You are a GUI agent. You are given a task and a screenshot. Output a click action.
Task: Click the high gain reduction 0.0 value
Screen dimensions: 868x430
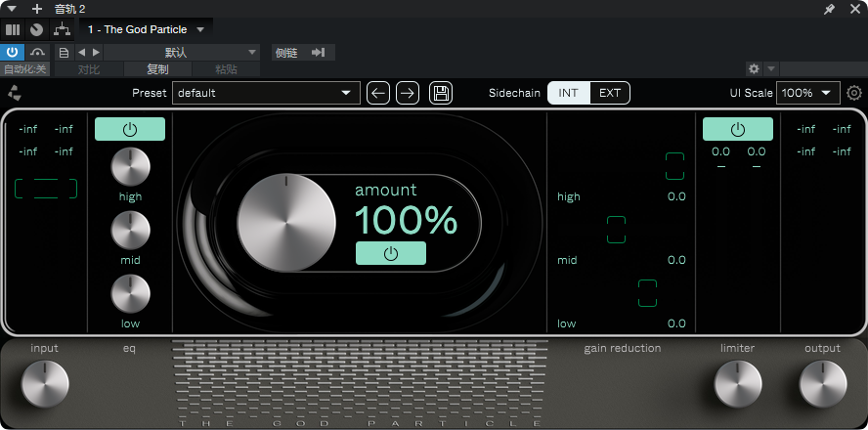[676, 196]
